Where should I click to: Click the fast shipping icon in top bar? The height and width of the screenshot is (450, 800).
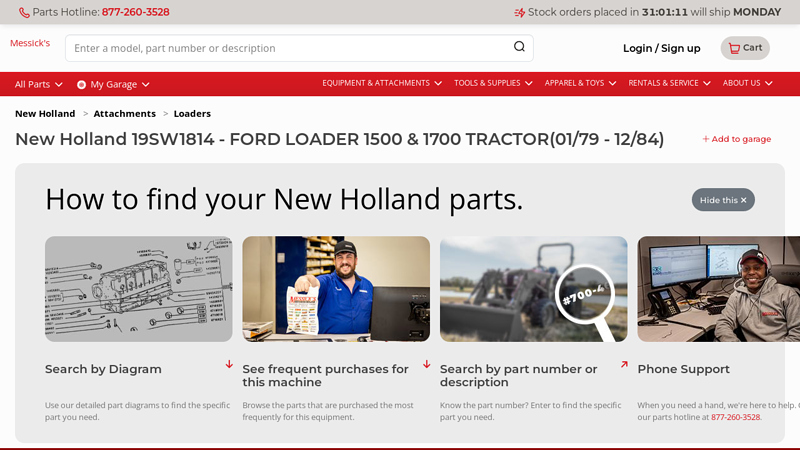pos(519,12)
